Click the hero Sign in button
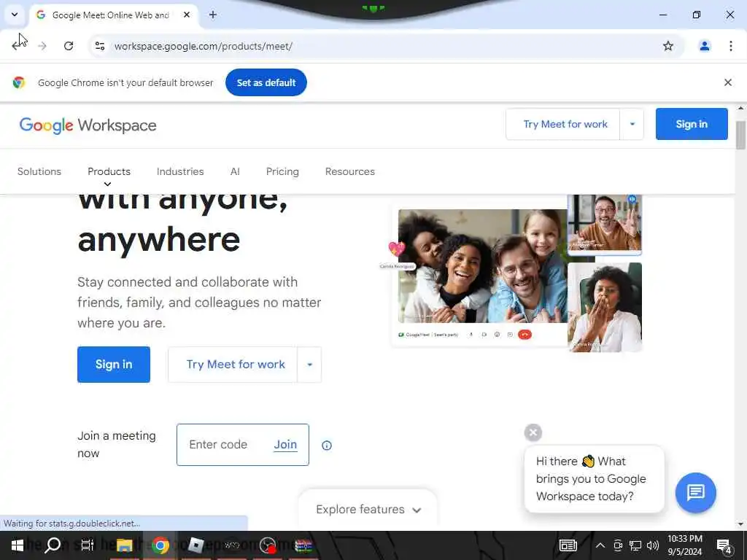 click(x=113, y=365)
